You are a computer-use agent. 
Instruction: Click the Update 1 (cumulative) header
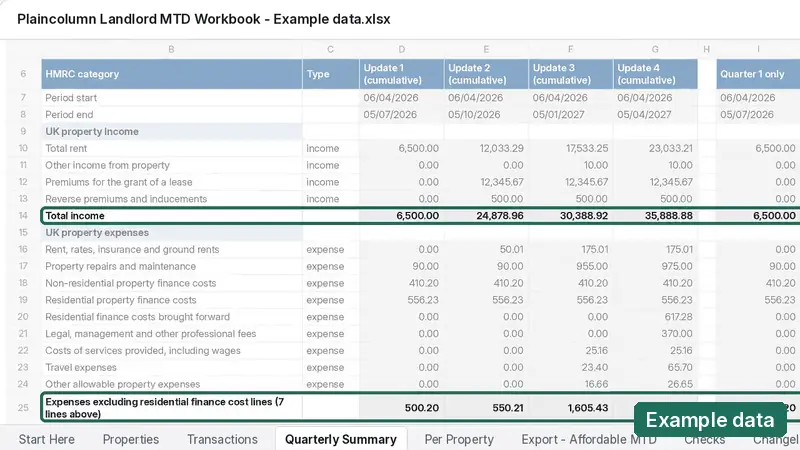(x=402, y=74)
